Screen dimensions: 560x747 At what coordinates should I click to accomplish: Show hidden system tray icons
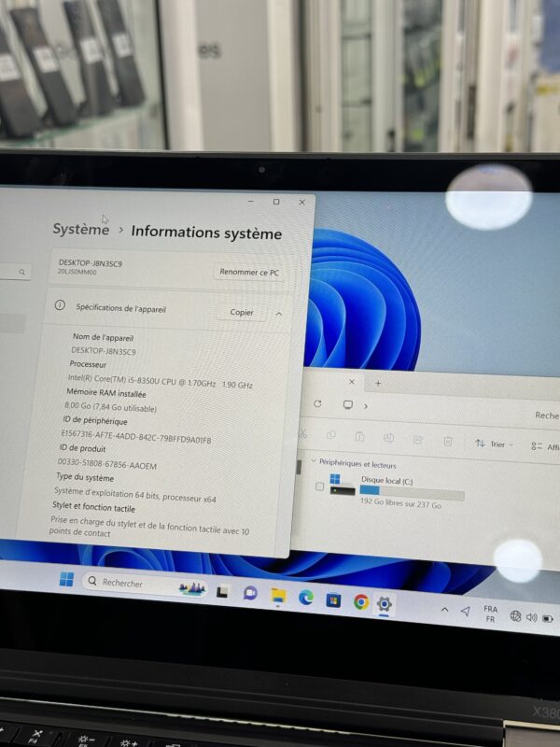pyautogui.click(x=444, y=609)
